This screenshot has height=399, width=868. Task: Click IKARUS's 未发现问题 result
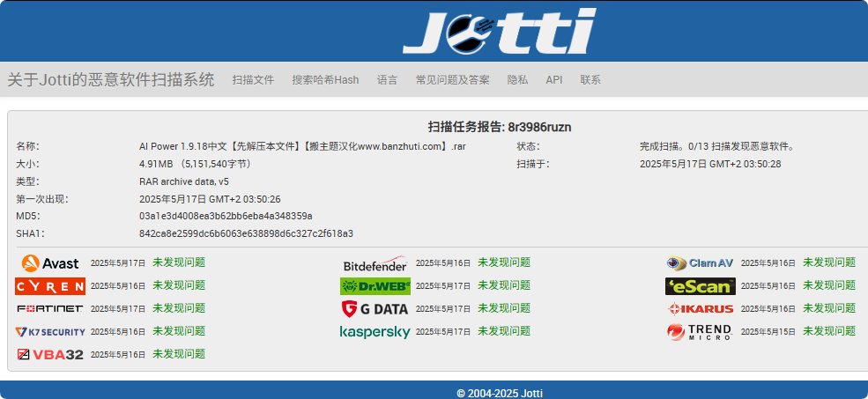click(829, 308)
